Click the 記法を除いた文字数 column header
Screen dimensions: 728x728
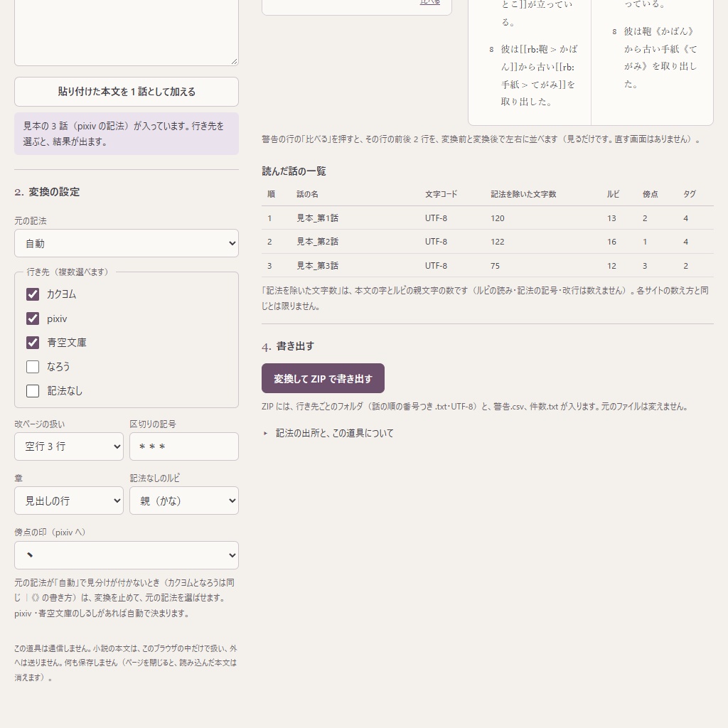point(523,194)
